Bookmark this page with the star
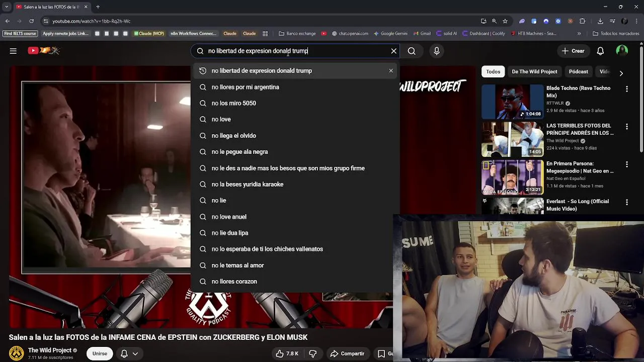644x362 pixels. coord(505,21)
